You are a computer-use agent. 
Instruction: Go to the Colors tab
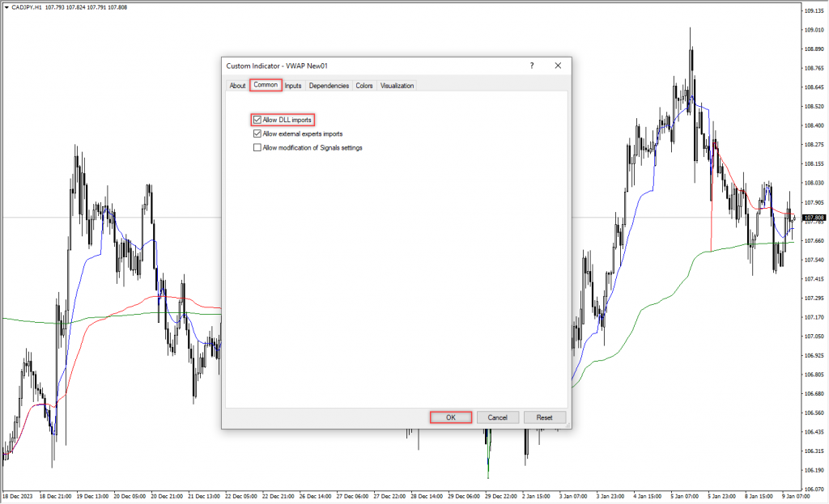[363, 86]
